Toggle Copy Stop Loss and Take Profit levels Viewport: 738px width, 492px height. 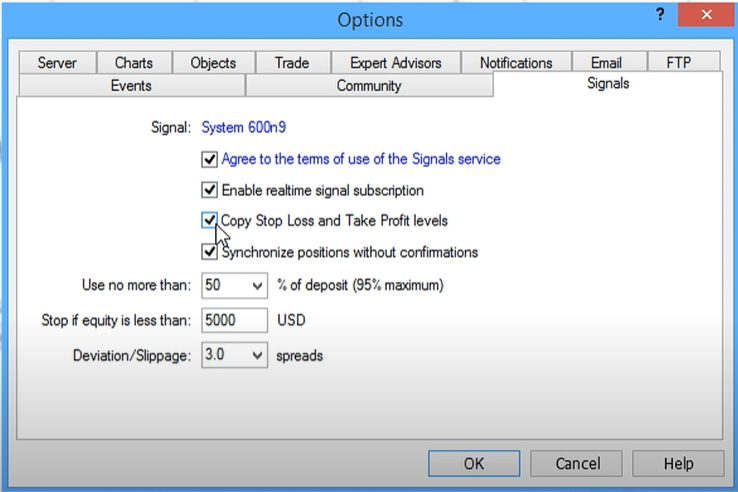click(x=209, y=220)
